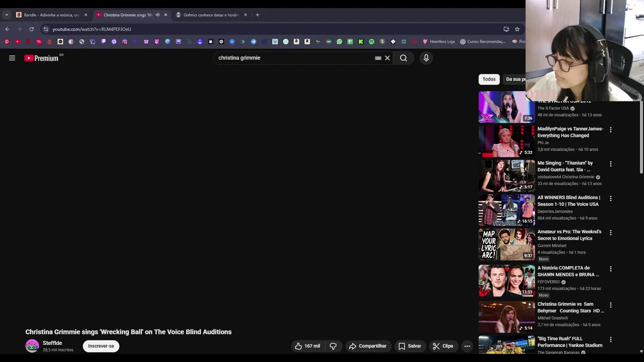The image size is (644, 362).
Task: Click the address bar URL
Action: [92, 29]
